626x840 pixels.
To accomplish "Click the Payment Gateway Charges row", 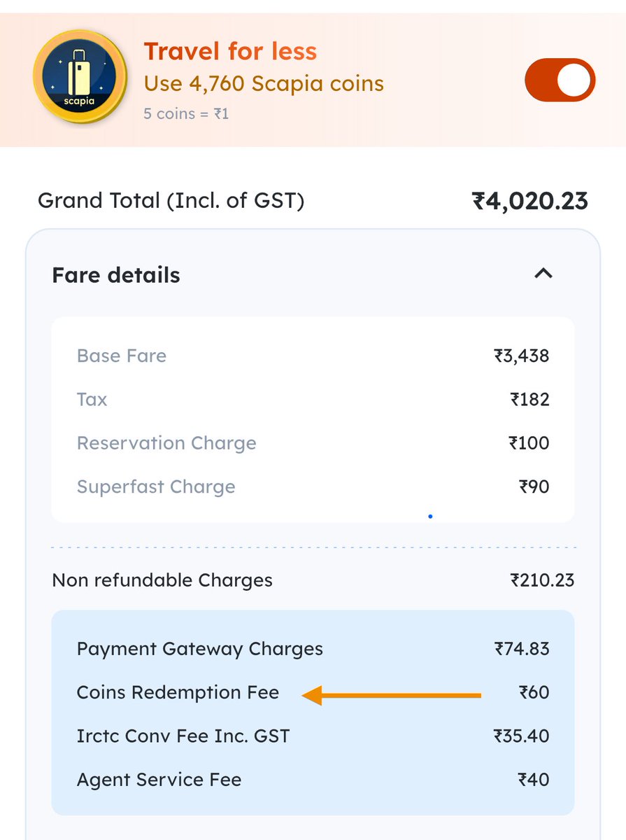I will [312, 649].
